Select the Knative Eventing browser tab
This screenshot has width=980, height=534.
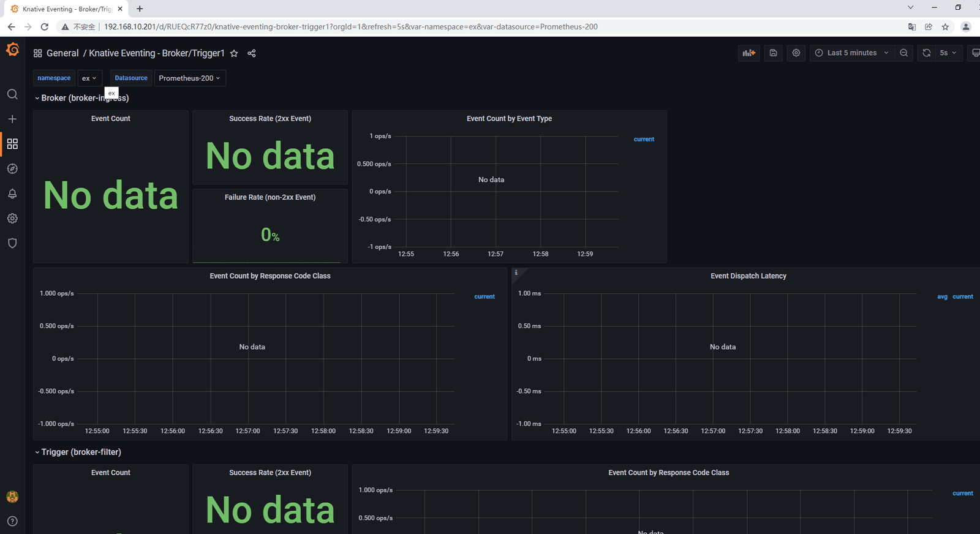(x=67, y=9)
